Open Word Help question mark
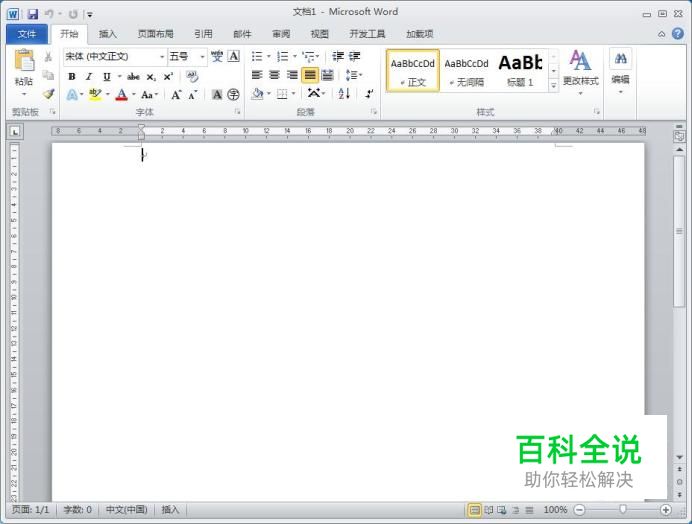 (677, 34)
